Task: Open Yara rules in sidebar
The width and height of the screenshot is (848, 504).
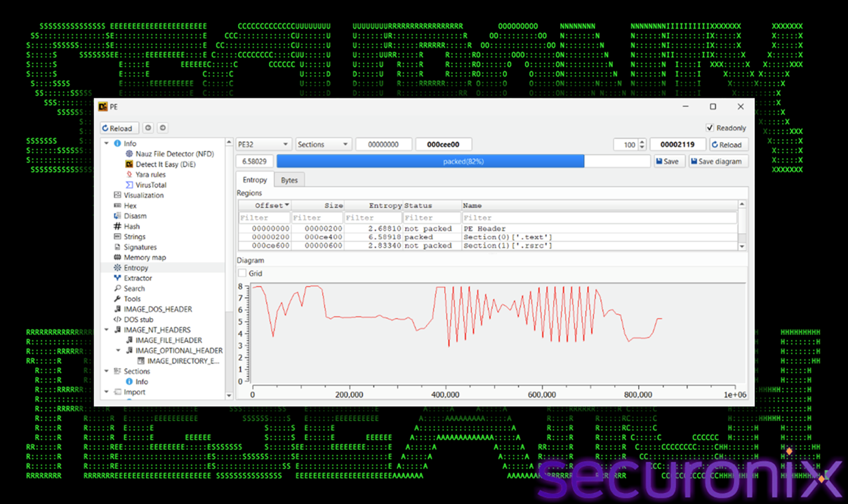Action: pyautogui.click(x=150, y=175)
